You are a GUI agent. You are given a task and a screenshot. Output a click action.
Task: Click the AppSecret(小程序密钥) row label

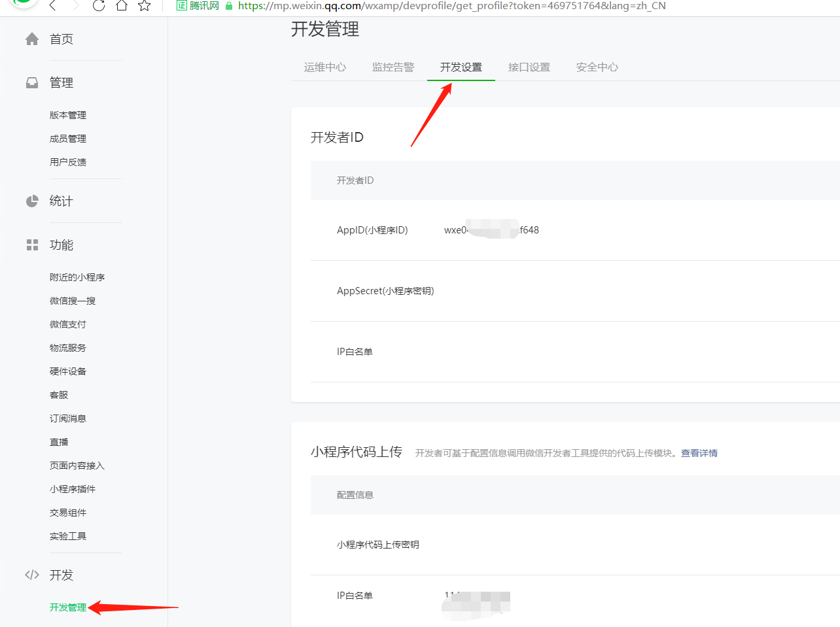pyautogui.click(x=385, y=291)
